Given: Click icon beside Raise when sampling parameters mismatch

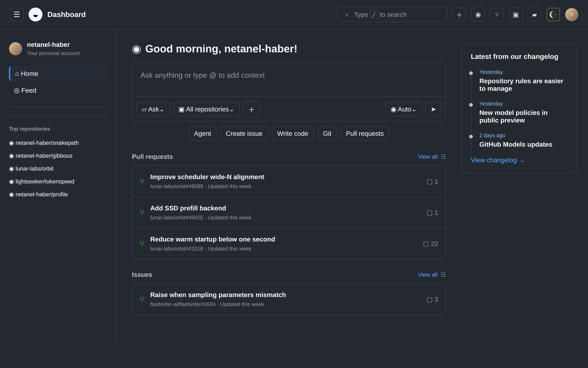Looking at the screenshot, I should pyautogui.click(x=142, y=299).
